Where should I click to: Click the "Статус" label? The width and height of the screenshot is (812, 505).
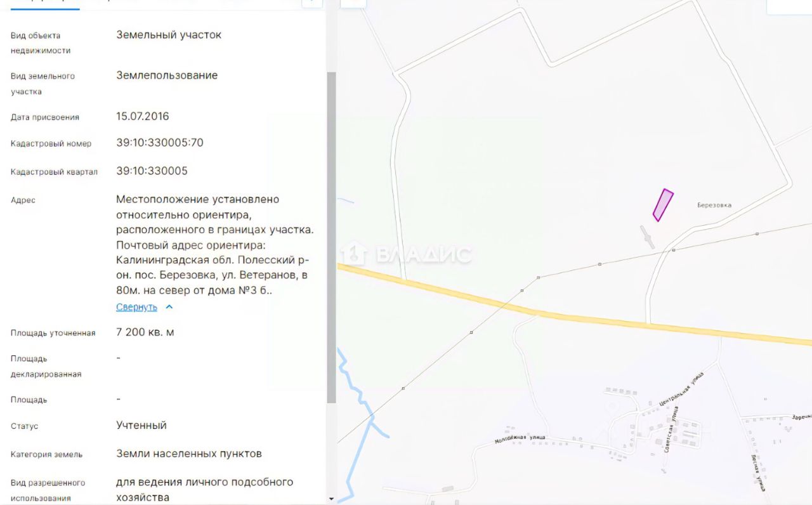24,426
